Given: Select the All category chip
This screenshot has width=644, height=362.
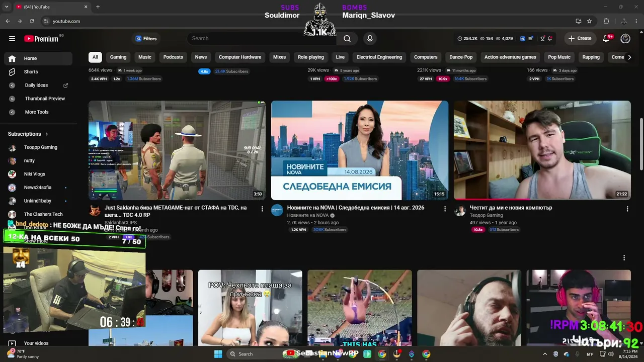Looking at the screenshot, I should (x=95, y=57).
